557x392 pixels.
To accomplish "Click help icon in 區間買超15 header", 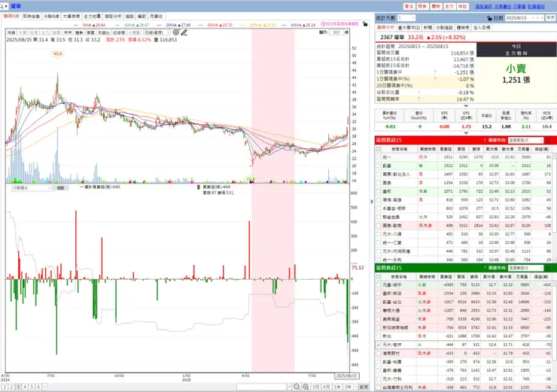I will [x=485, y=140].
